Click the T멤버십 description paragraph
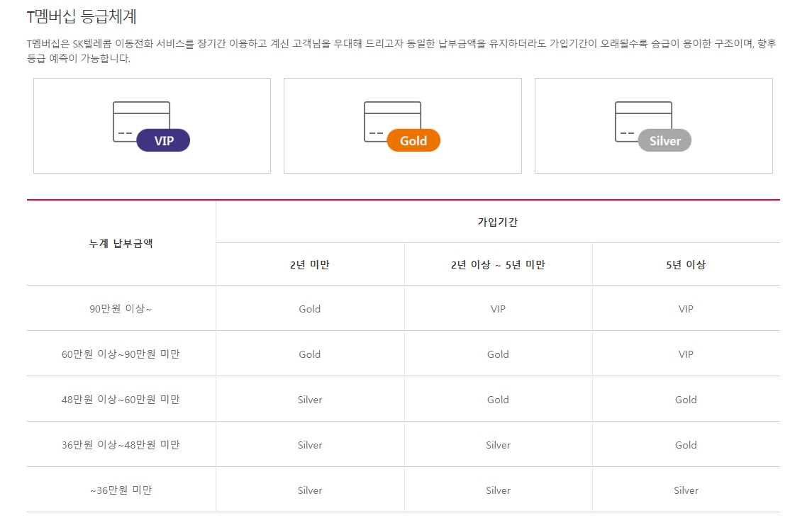The height and width of the screenshot is (518, 812). click(x=401, y=51)
